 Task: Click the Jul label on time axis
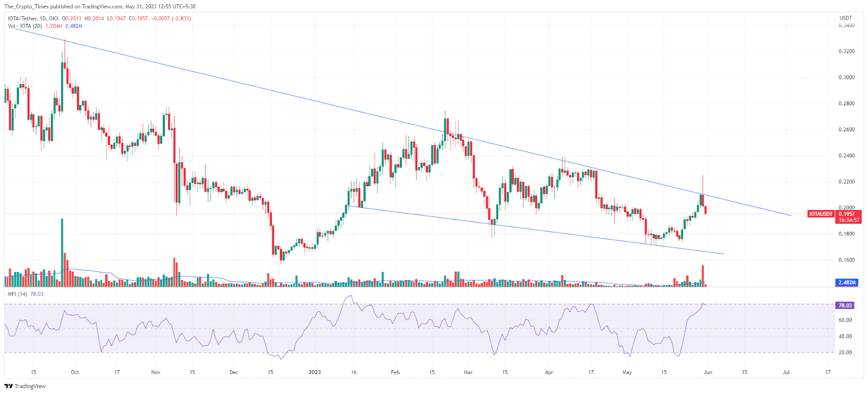786,372
